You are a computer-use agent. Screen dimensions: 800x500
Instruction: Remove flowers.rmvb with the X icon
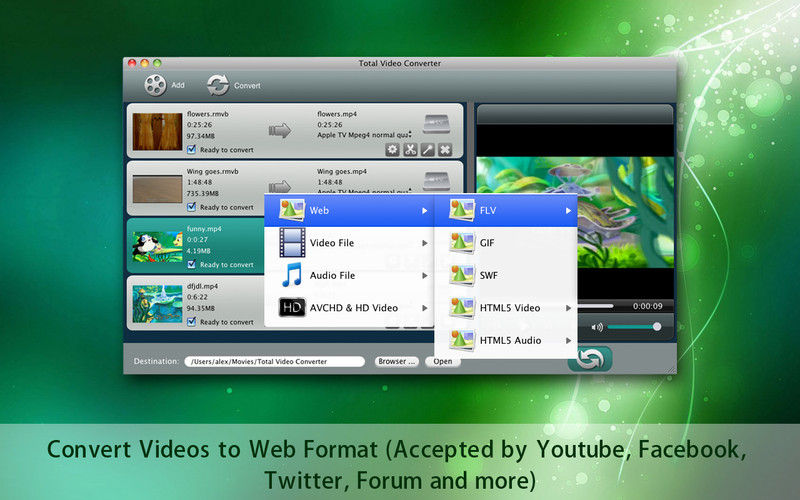click(x=446, y=150)
